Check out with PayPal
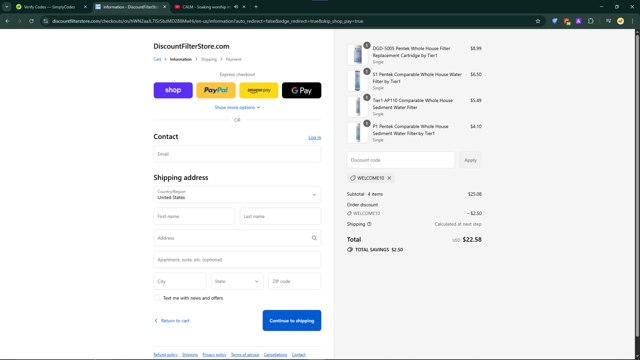640x360 pixels. coord(216,90)
